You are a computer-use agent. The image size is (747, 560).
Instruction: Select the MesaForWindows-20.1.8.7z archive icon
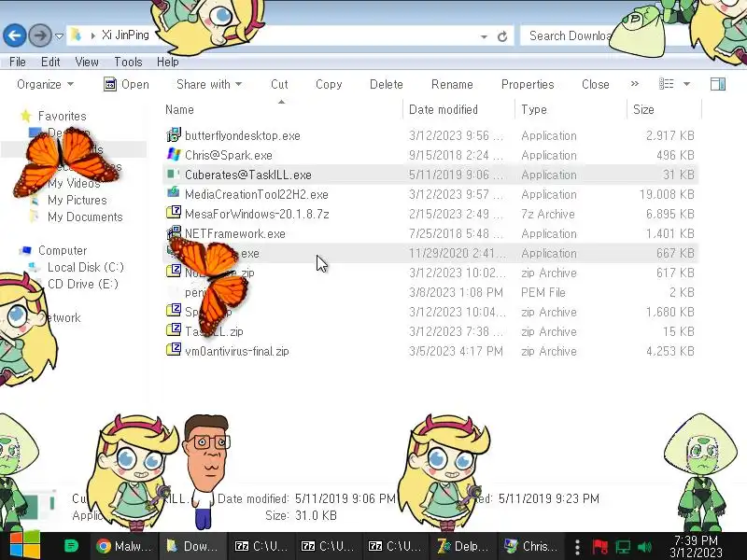click(174, 214)
